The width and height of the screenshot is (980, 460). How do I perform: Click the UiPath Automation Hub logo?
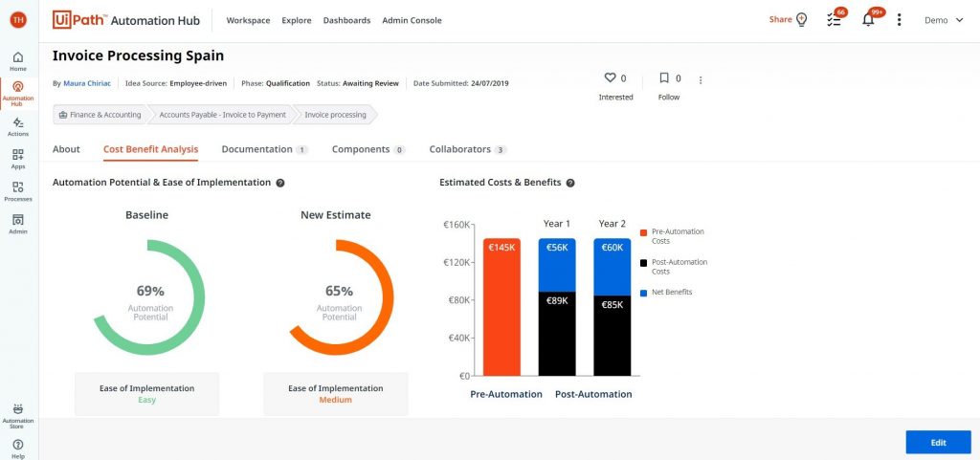126,20
